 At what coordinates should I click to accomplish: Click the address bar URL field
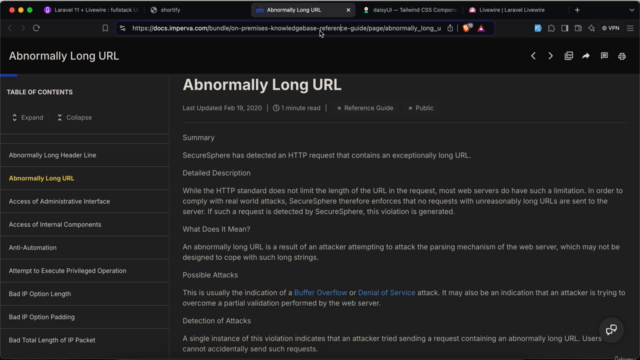pyautogui.click(x=286, y=28)
